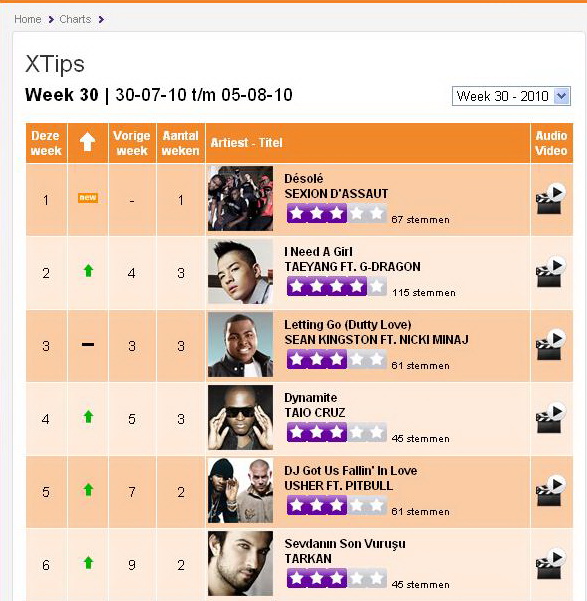This screenshot has height=601, width=587.
Task: Open the Week 30 - 2010 dropdown
Action: (x=511, y=96)
